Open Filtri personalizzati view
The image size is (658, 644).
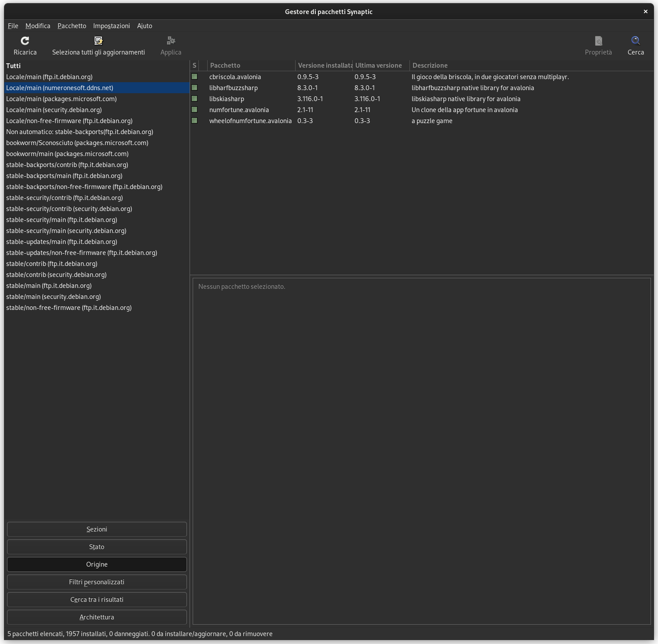[97, 582]
